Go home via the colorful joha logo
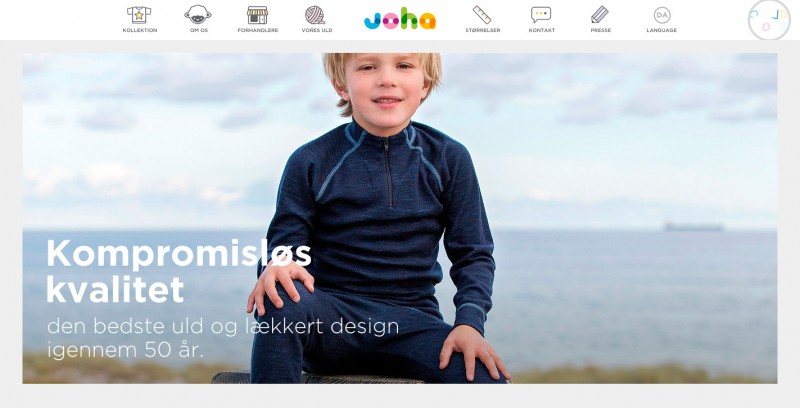 (x=400, y=18)
